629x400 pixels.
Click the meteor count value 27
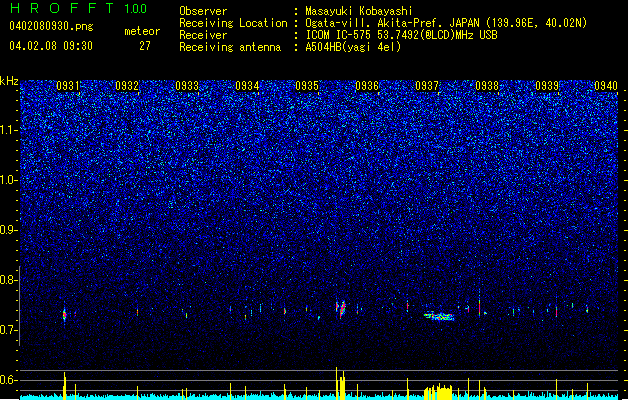[x=145, y=46]
